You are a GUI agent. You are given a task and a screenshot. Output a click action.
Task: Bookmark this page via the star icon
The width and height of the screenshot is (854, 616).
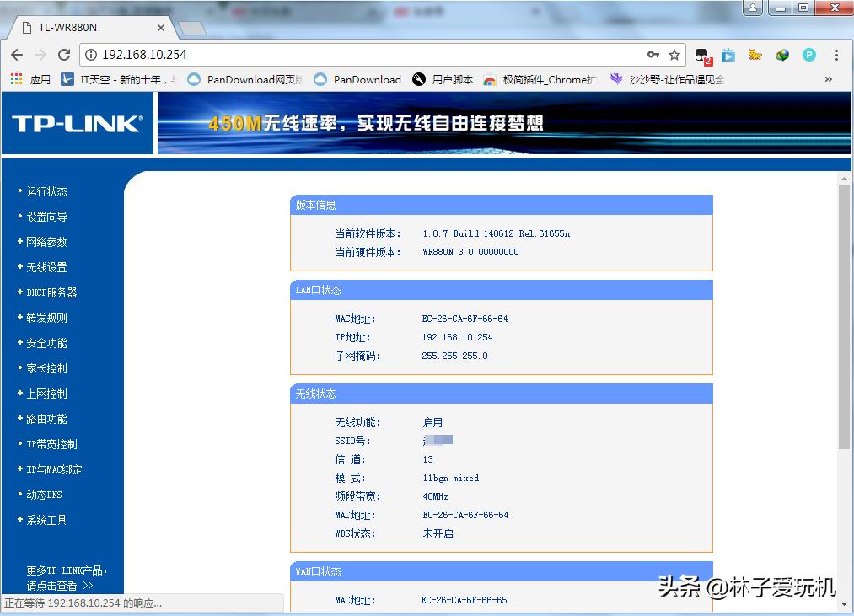[x=674, y=53]
